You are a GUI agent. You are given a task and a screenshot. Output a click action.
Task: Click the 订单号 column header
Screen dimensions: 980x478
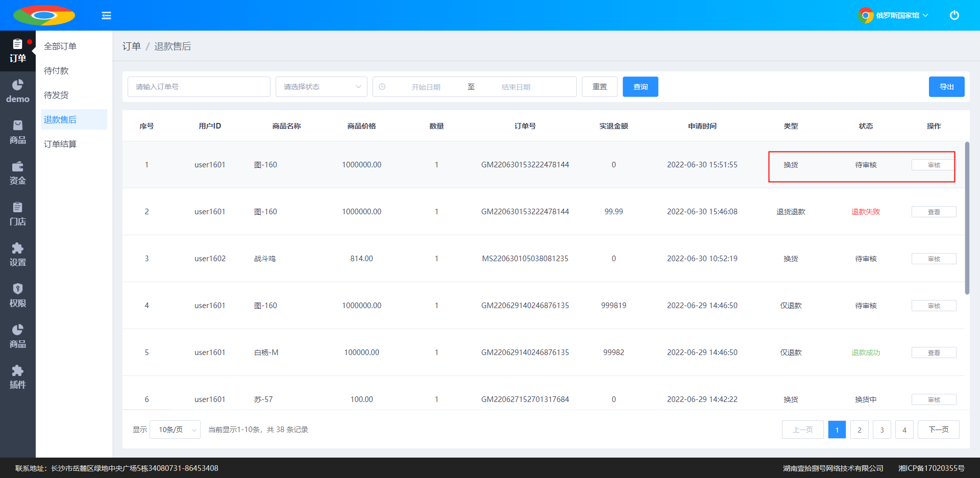pos(525,126)
